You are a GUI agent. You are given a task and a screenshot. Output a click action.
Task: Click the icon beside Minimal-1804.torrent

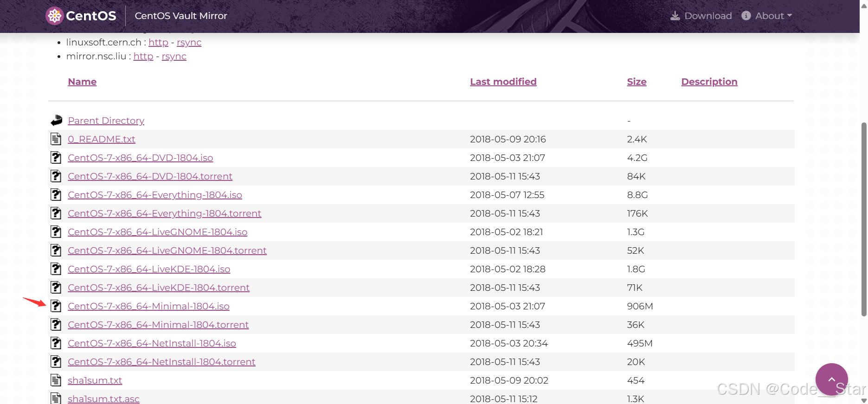pyautogui.click(x=56, y=325)
